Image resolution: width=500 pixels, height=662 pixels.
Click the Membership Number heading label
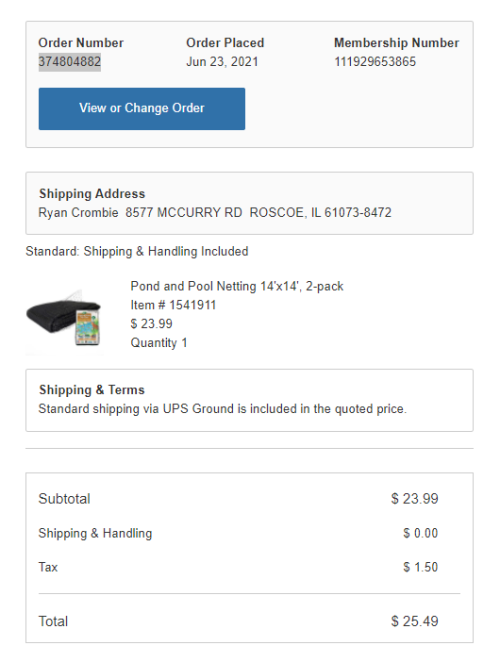[x=397, y=43]
